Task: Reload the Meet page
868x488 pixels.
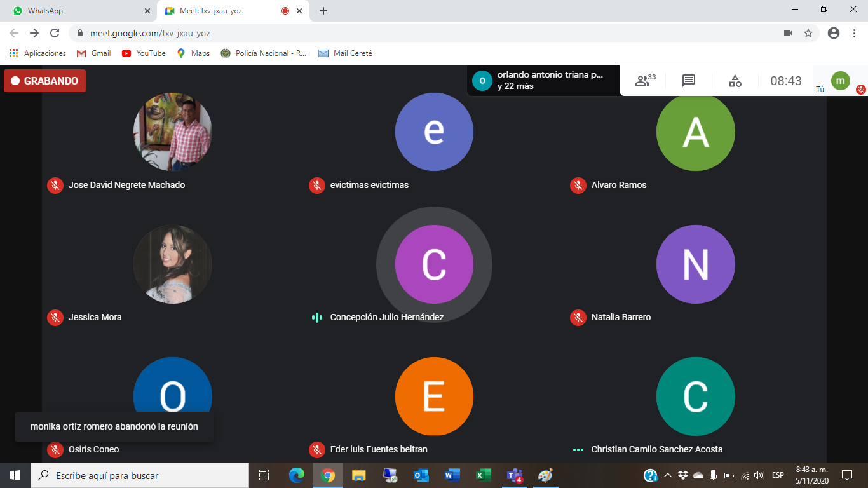Action: [x=55, y=33]
